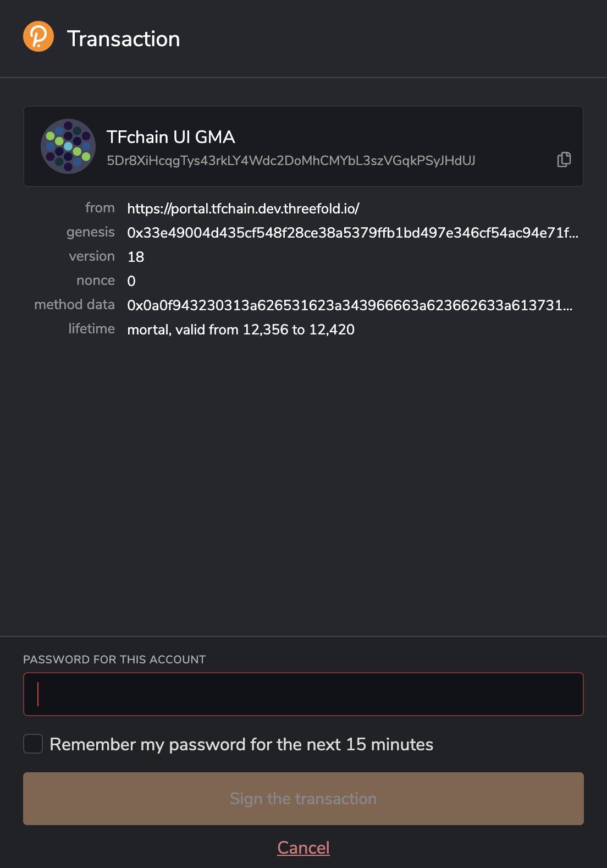Click the genesis hash value

[x=352, y=233]
